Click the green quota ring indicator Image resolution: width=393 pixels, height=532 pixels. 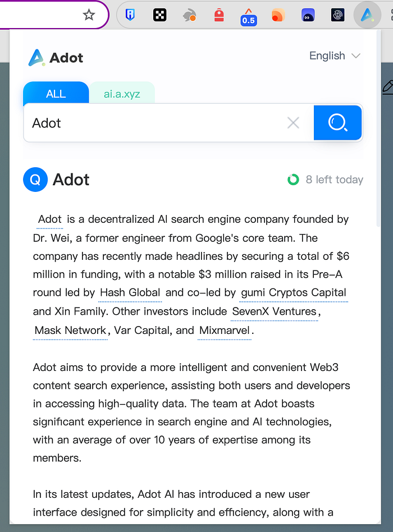[293, 180]
